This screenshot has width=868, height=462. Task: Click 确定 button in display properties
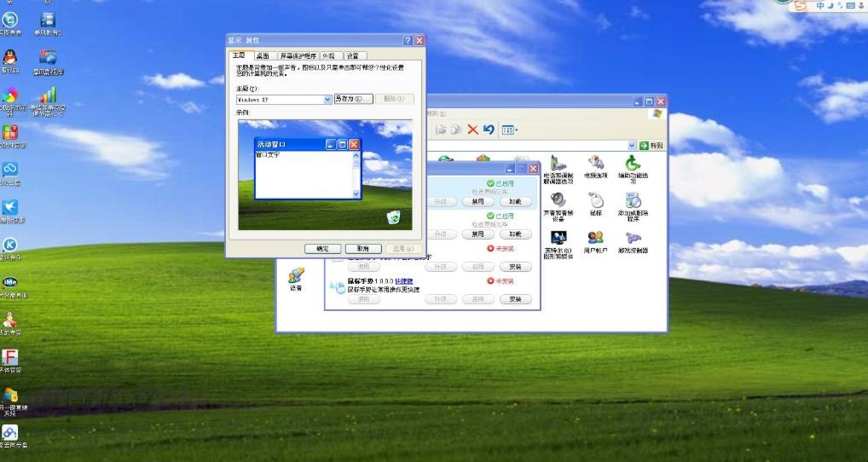point(323,249)
